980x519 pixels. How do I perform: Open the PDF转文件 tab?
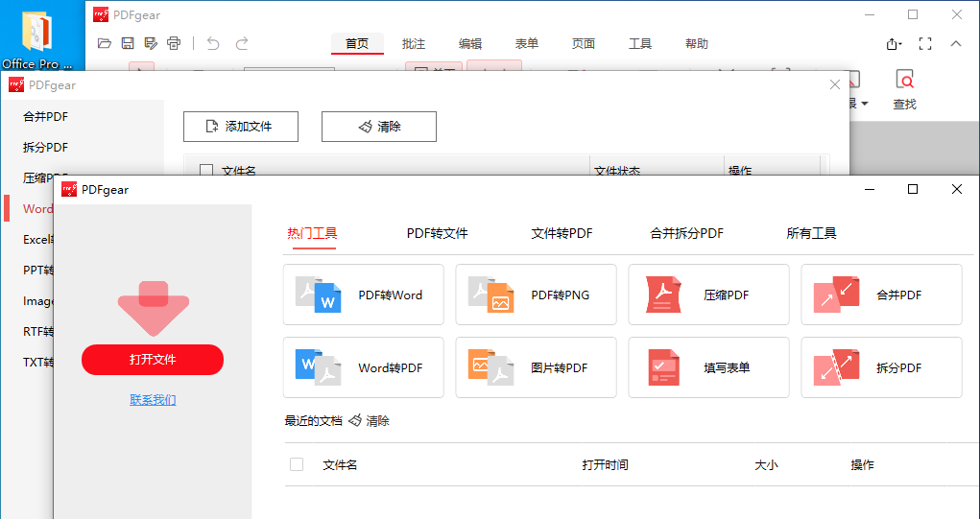click(438, 233)
